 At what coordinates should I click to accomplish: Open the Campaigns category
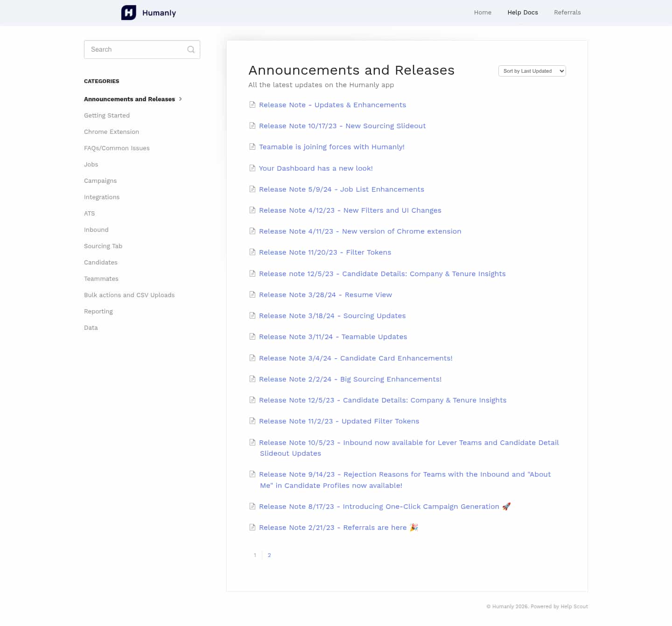click(x=100, y=181)
